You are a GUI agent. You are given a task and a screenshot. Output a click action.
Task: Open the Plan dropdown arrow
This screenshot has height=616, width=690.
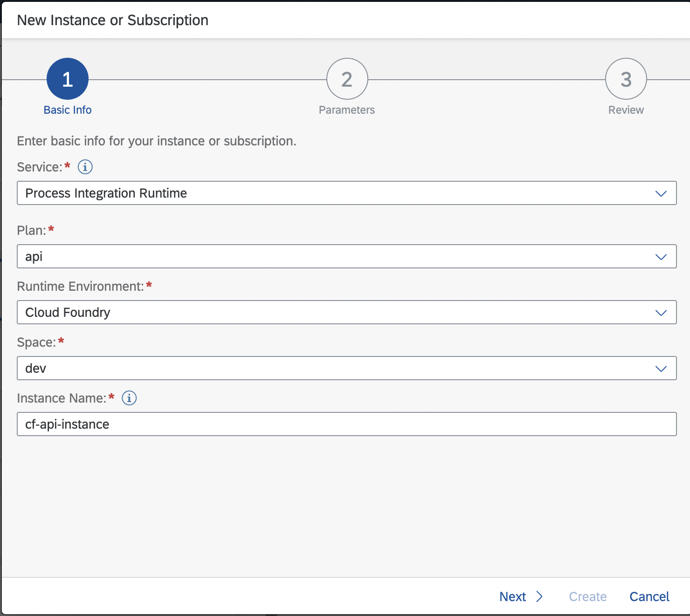pos(661,257)
